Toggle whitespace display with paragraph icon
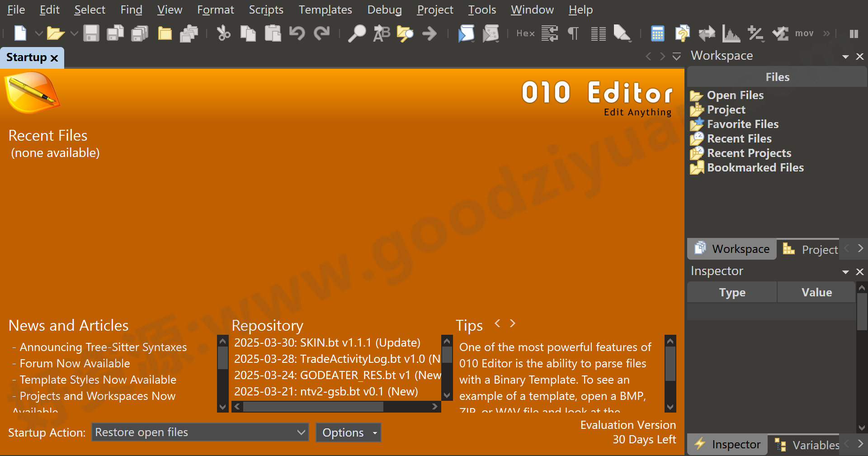Image resolution: width=868 pixels, height=456 pixels. pyautogui.click(x=573, y=33)
